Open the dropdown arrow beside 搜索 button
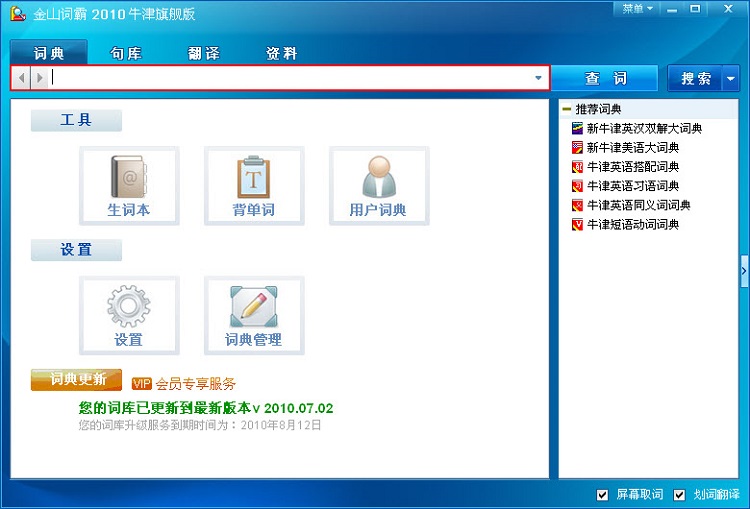Screen dimensions: 750x509 pos(731,78)
